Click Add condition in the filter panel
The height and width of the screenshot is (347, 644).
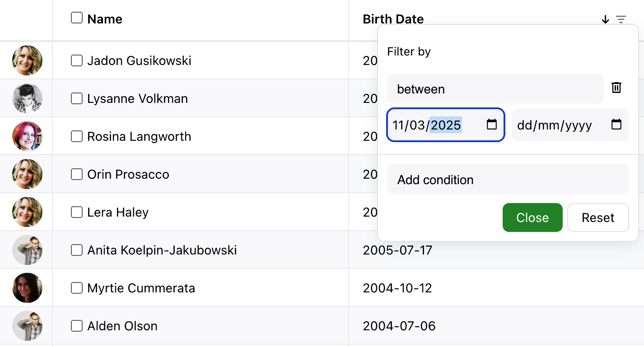pyautogui.click(x=508, y=179)
